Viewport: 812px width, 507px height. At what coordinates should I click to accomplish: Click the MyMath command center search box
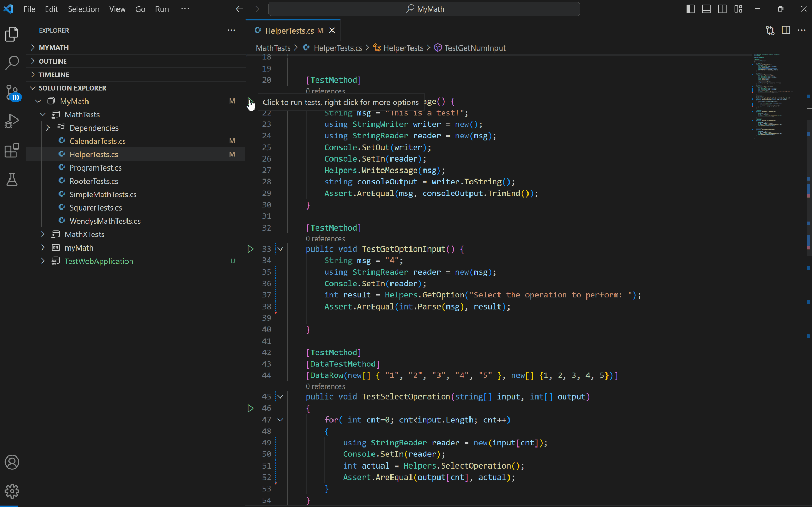click(x=423, y=9)
